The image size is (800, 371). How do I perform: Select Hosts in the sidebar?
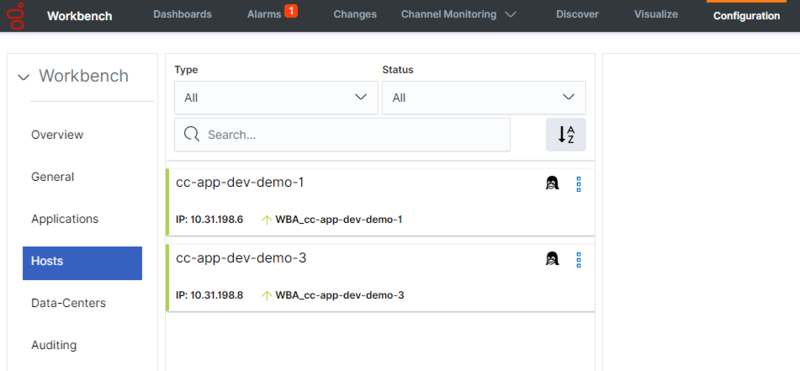coord(82,263)
